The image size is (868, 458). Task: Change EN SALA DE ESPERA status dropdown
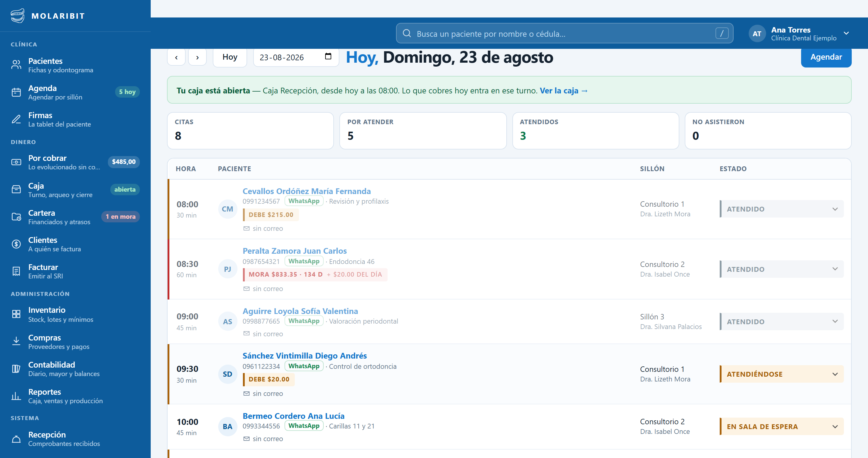pyautogui.click(x=782, y=427)
